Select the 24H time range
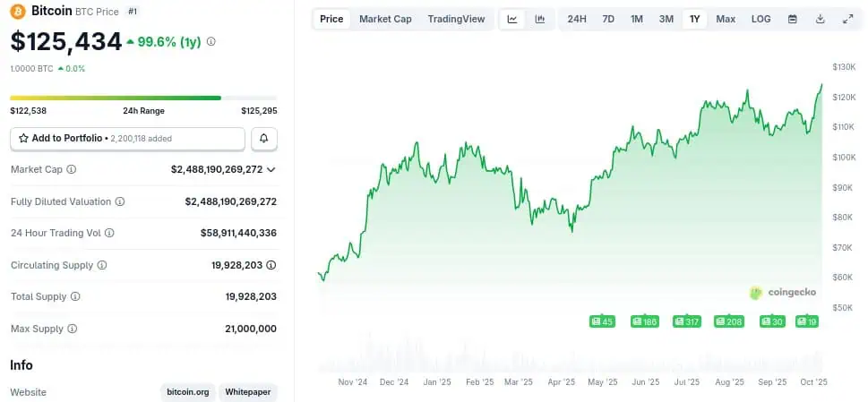 [577, 19]
